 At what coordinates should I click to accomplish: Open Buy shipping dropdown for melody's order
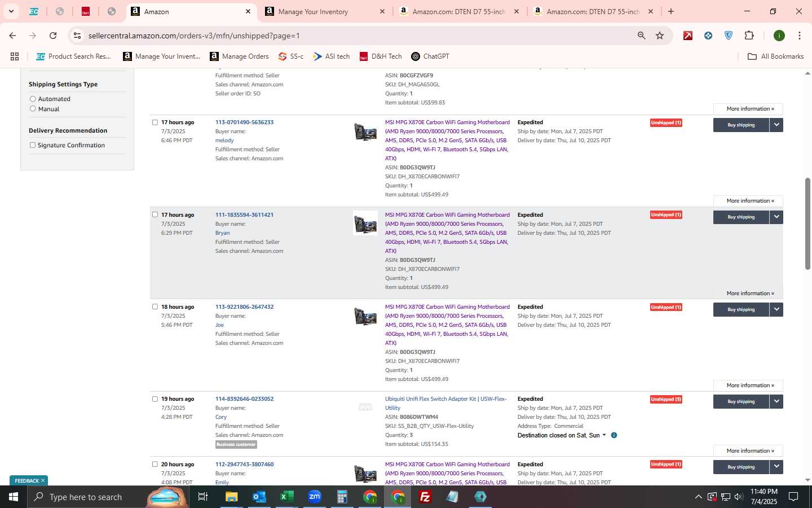776,125
